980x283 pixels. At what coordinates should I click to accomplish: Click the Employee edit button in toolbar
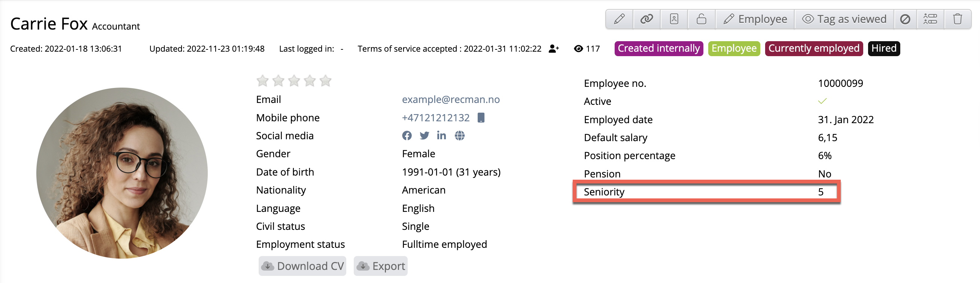click(x=755, y=19)
